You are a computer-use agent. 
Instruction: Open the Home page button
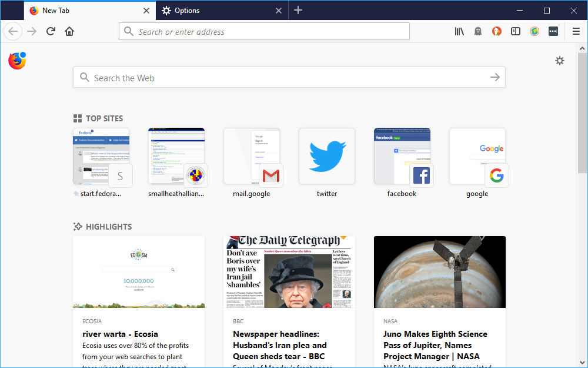(69, 32)
